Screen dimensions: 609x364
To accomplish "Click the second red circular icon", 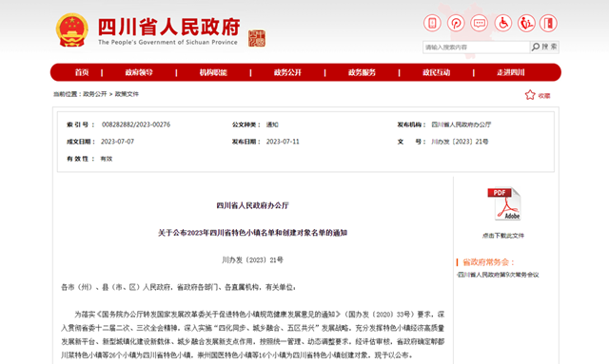I will [x=456, y=23].
